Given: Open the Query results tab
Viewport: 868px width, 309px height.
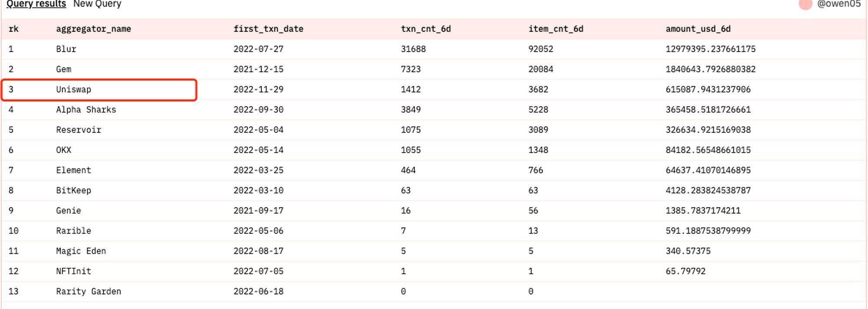Looking at the screenshot, I should pyautogui.click(x=36, y=4).
